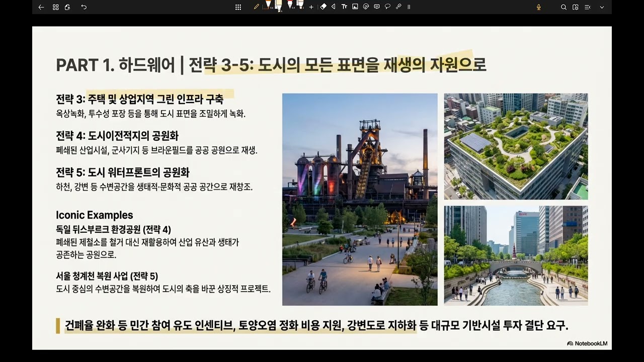Open the outline list panel
The height and width of the screenshot is (362, 644).
tap(588, 7)
